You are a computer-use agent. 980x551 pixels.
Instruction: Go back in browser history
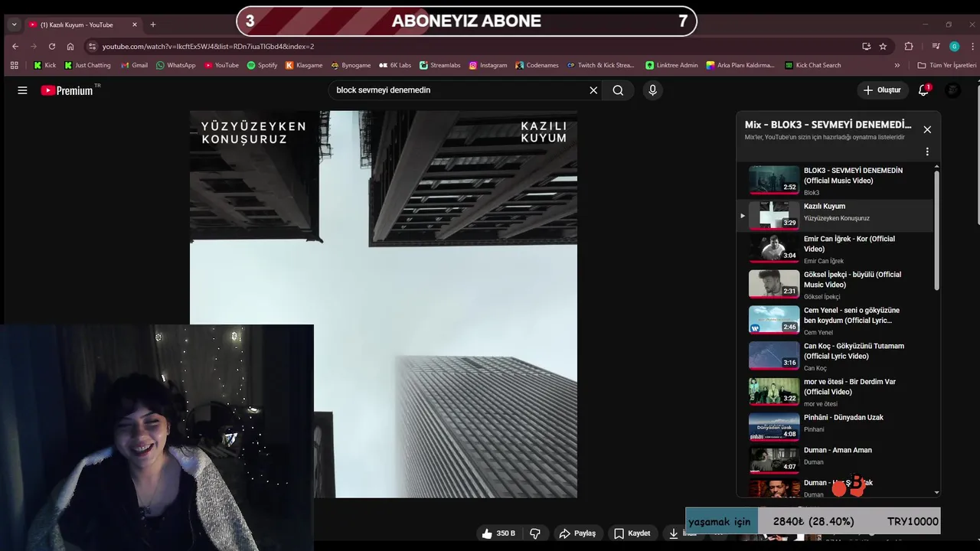coord(15,46)
